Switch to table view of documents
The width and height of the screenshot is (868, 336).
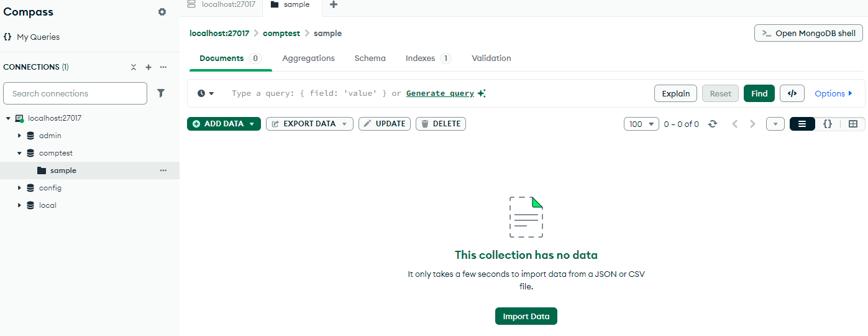pyautogui.click(x=853, y=124)
